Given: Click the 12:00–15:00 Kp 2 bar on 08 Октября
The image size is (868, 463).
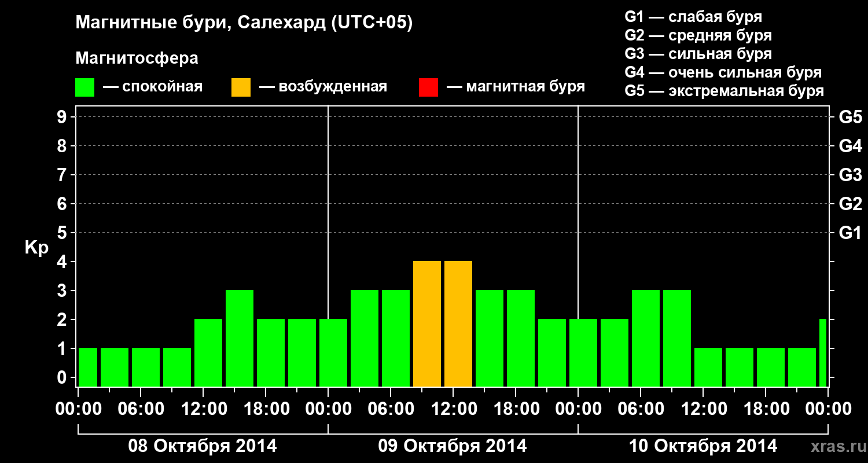Looking at the screenshot, I should click(208, 353).
